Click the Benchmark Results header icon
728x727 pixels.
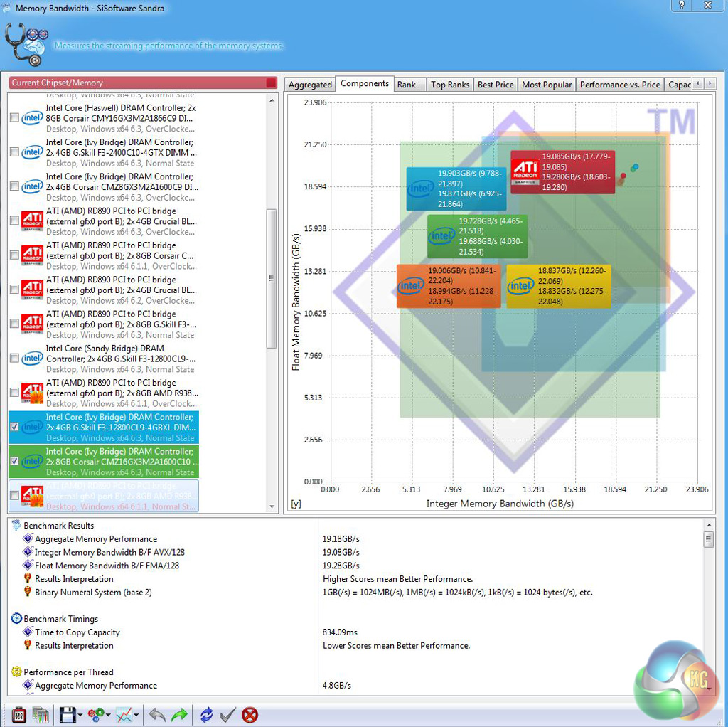(17, 526)
